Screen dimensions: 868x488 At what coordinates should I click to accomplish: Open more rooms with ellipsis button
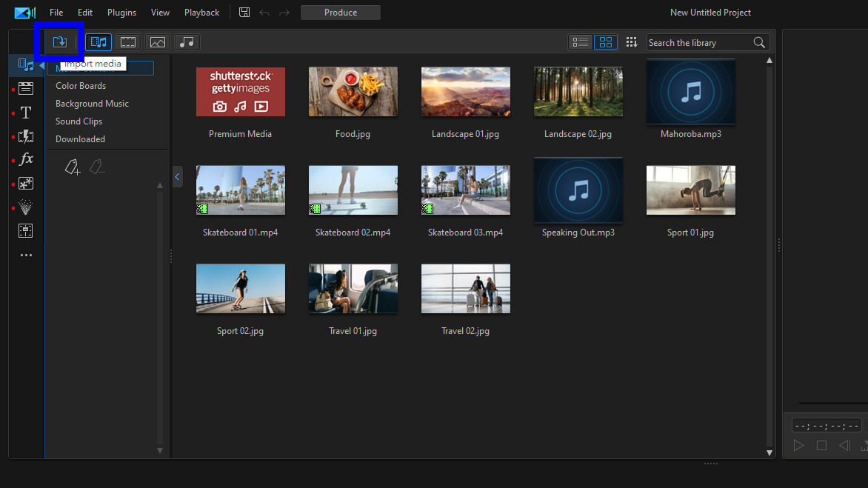[x=25, y=255]
